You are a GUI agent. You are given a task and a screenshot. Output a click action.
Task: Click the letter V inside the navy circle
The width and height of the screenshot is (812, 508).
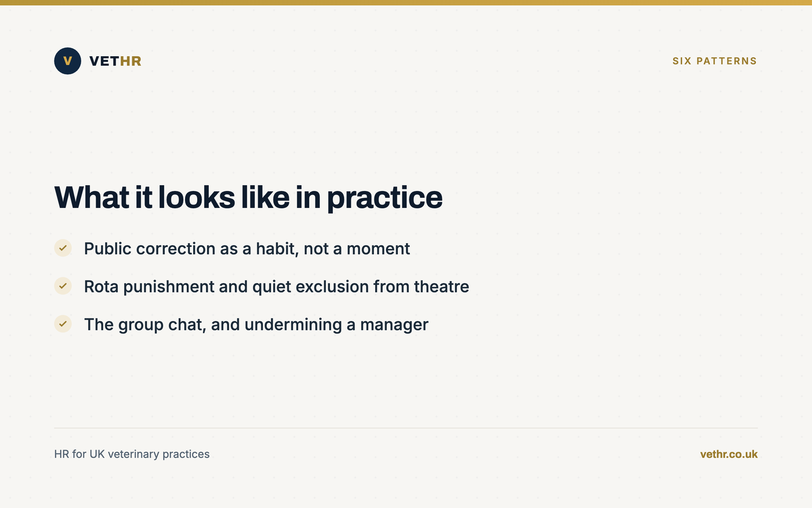coord(67,61)
